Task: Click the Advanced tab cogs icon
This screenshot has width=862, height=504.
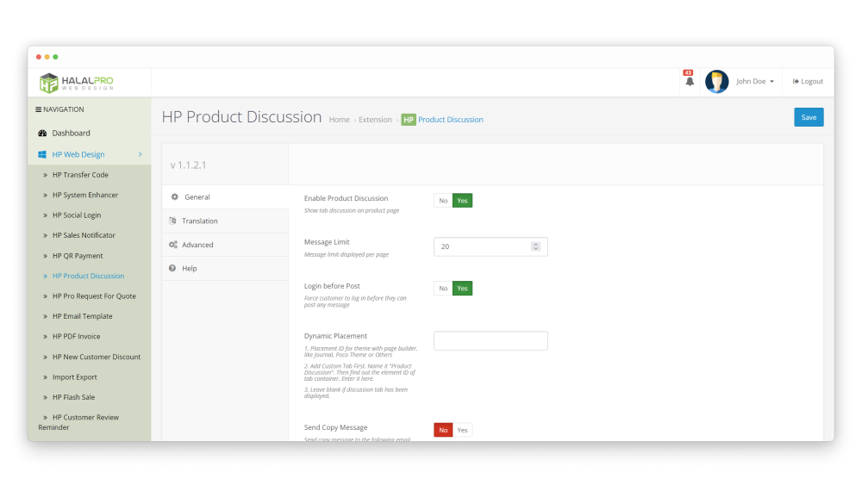Action: pyautogui.click(x=173, y=245)
